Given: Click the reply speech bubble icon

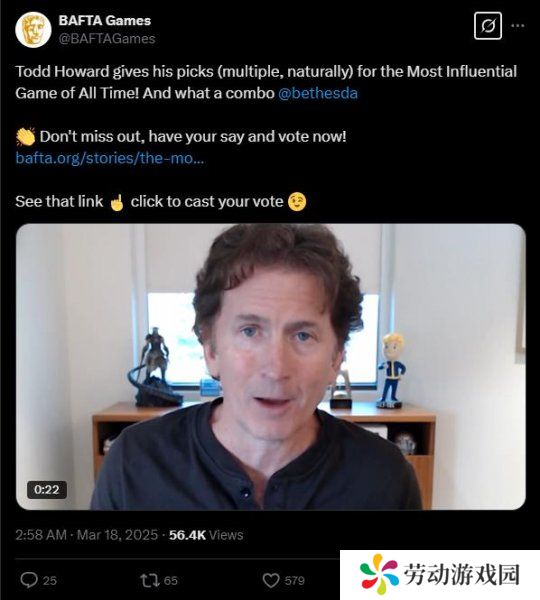Looking at the screenshot, I should click(29, 580).
